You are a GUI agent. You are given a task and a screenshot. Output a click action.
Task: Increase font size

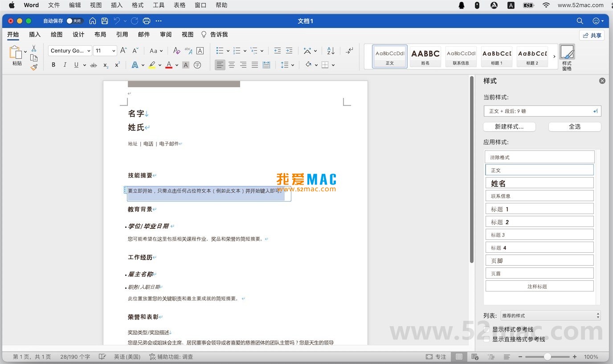[x=124, y=51]
